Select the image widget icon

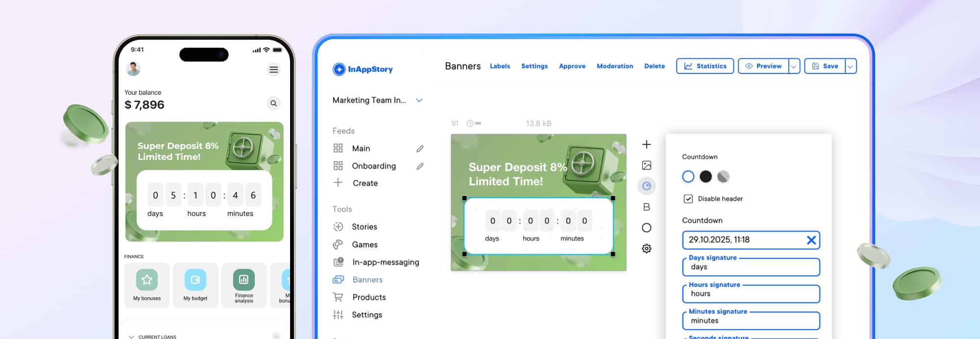pos(646,166)
